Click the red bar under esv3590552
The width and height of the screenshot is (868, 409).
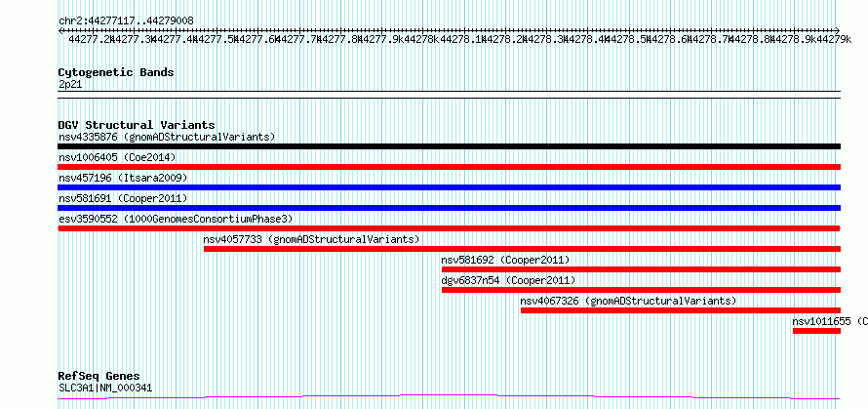pos(449,228)
